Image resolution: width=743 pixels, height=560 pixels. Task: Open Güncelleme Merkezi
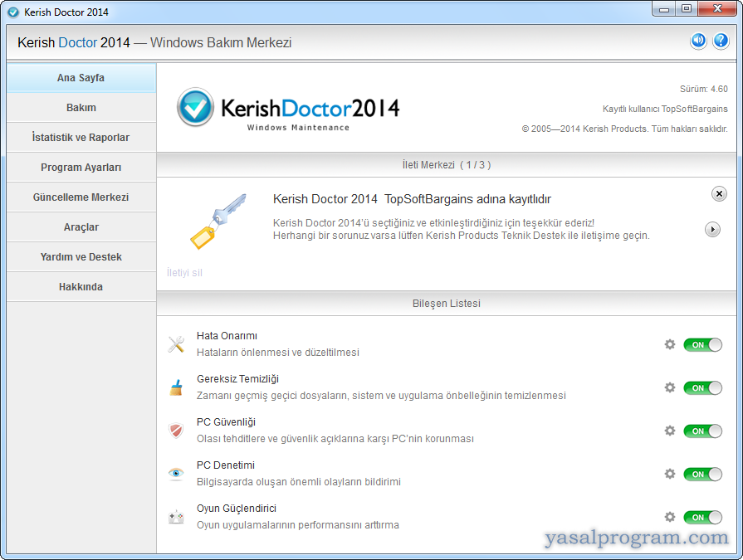[81, 197]
